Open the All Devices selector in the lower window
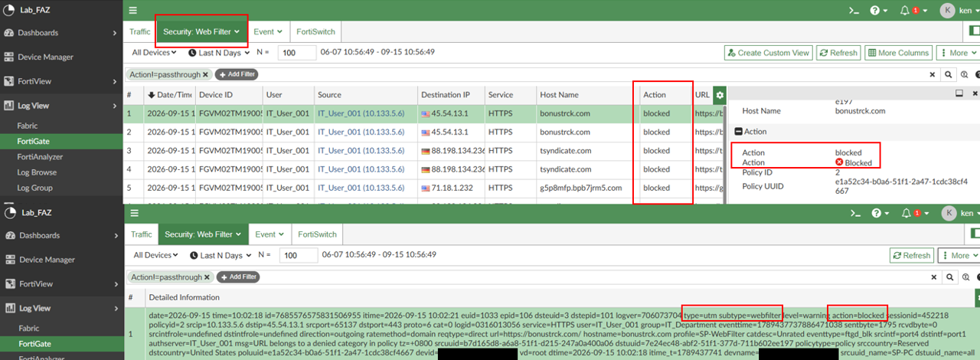 pyautogui.click(x=156, y=255)
